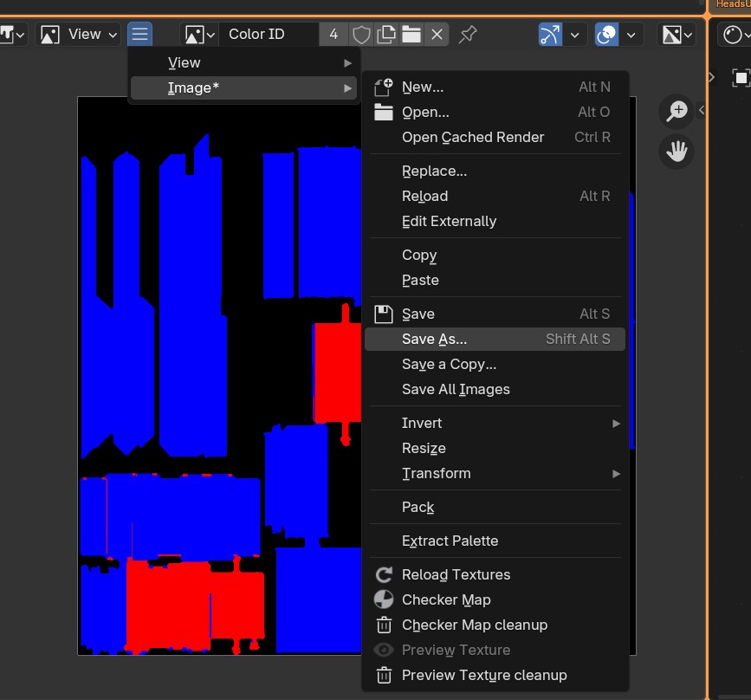
Task: Click the Save floppy disk icon
Action: [x=384, y=314]
